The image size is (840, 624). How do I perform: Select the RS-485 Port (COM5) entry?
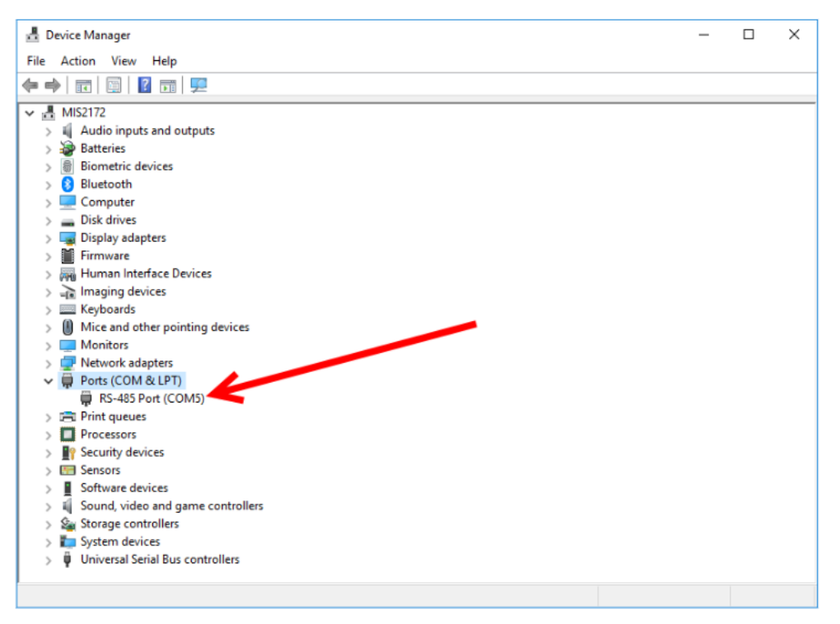click(x=152, y=398)
